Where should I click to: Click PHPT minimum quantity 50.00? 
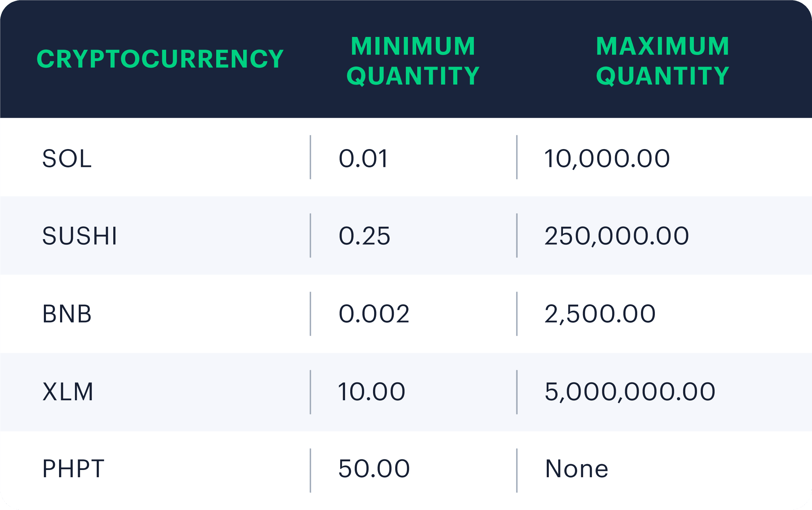click(374, 469)
